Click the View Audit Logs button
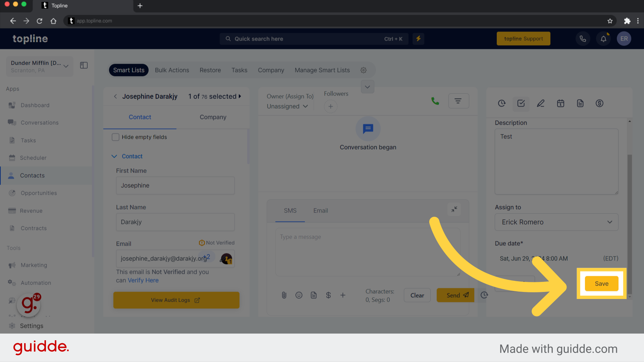 click(176, 300)
